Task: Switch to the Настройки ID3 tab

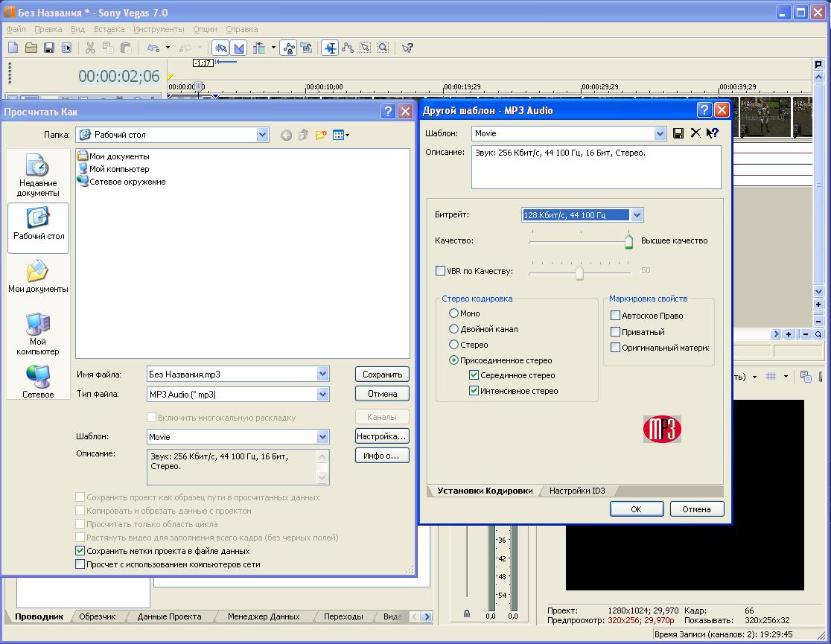Action: [x=577, y=491]
